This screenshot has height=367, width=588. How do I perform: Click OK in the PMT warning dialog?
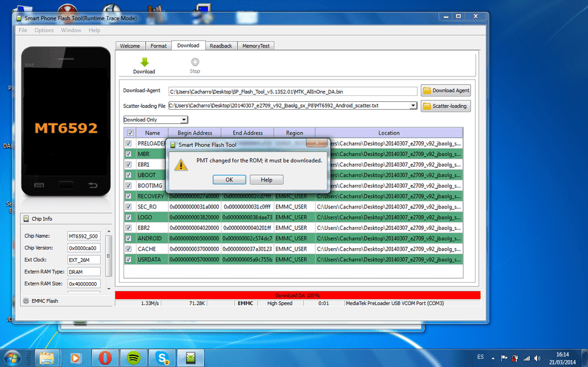(x=229, y=180)
